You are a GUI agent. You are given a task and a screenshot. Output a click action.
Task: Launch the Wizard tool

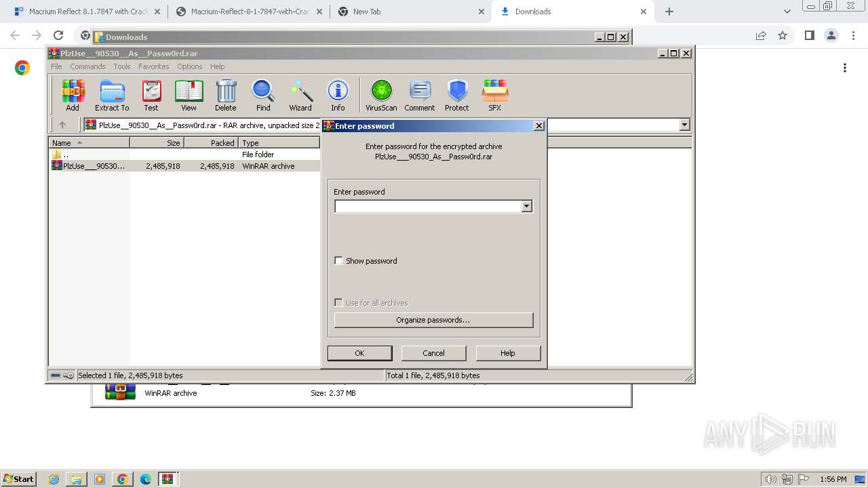(x=300, y=95)
